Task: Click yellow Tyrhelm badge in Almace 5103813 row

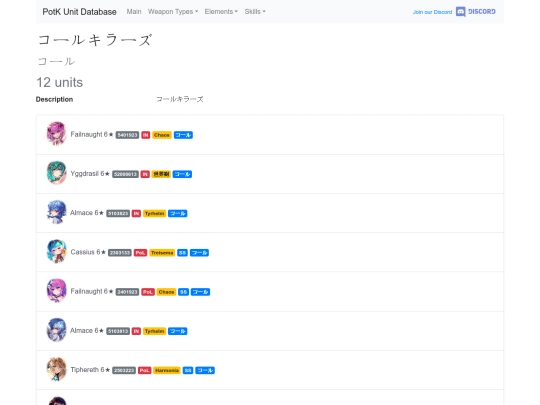Action: [x=155, y=331]
